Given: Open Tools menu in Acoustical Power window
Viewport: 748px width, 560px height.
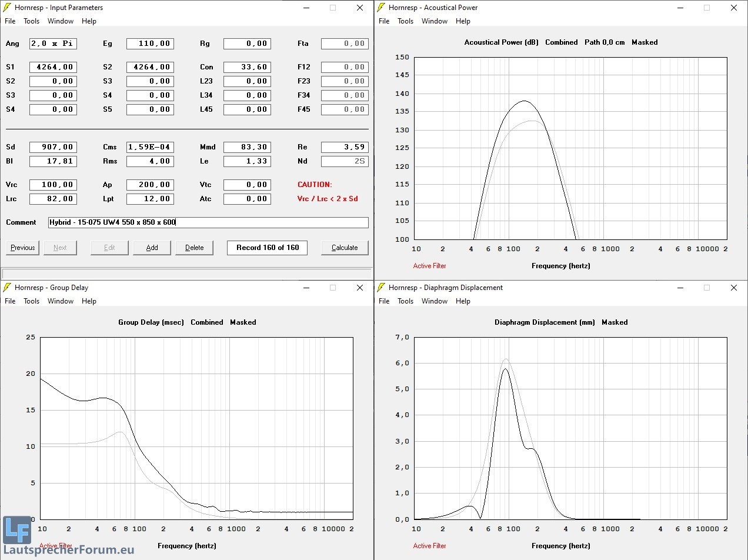Looking at the screenshot, I should [x=405, y=21].
